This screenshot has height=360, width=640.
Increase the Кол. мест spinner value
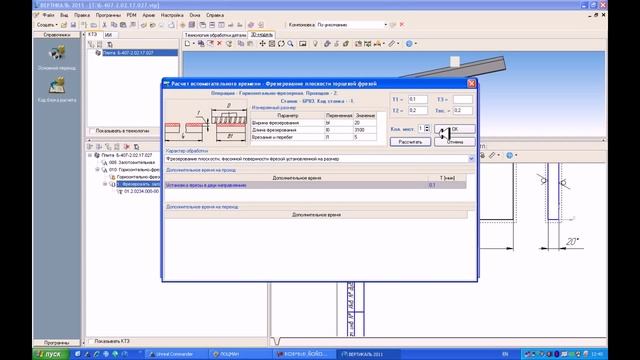point(427,127)
